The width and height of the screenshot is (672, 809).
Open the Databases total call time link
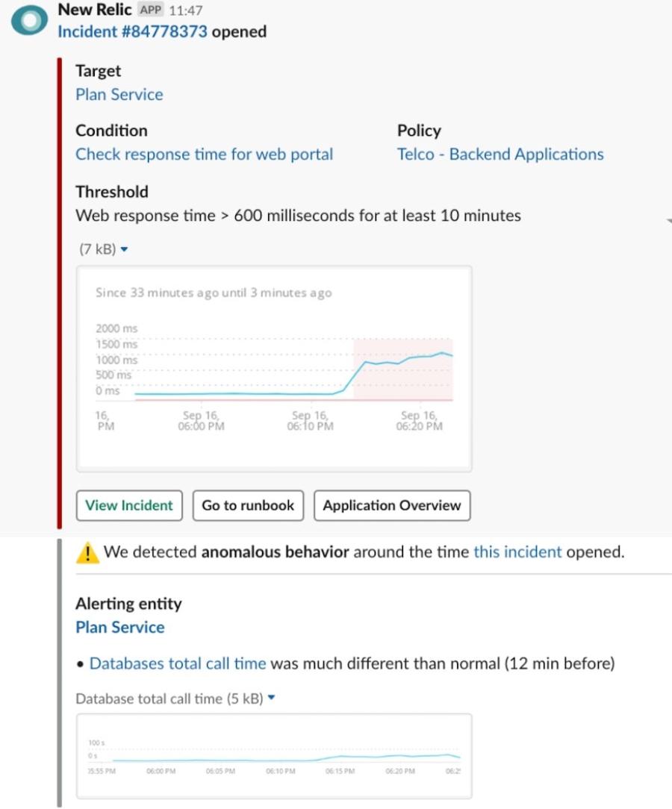point(178,663)
